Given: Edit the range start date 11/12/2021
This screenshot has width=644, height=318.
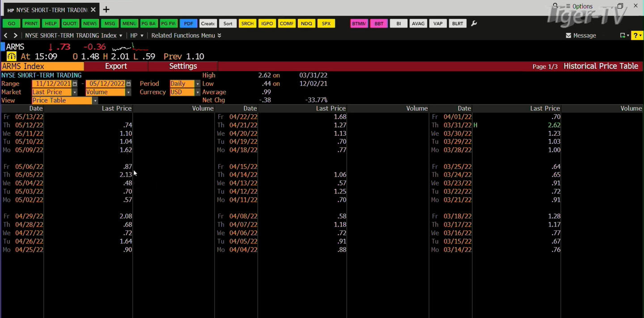Looking at the screenshot, I should click(52, 84).
